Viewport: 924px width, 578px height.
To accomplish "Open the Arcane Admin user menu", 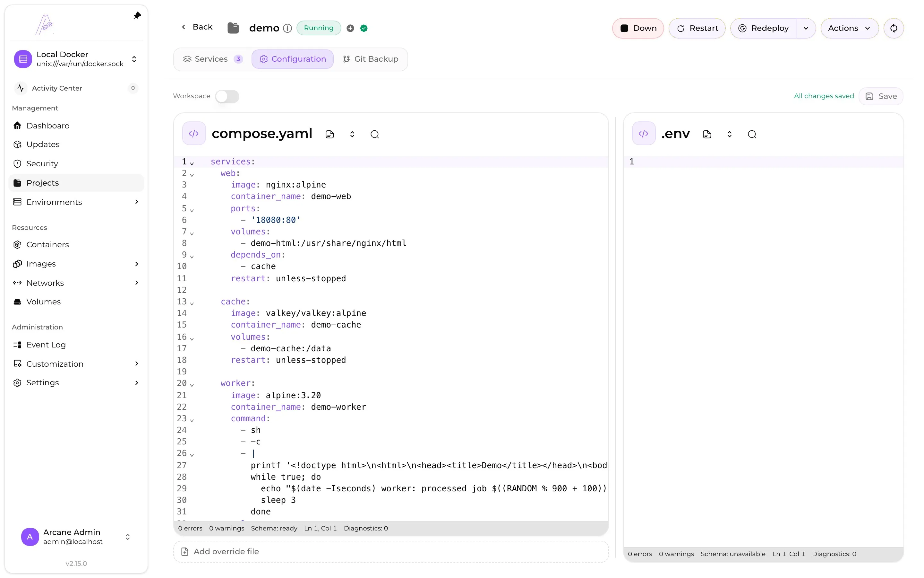I will tap(76, 537).
